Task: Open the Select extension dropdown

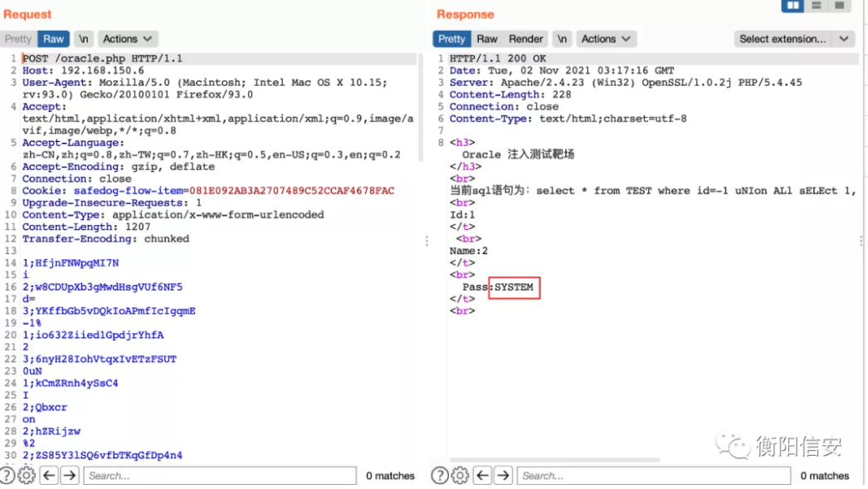Action: 794,39
